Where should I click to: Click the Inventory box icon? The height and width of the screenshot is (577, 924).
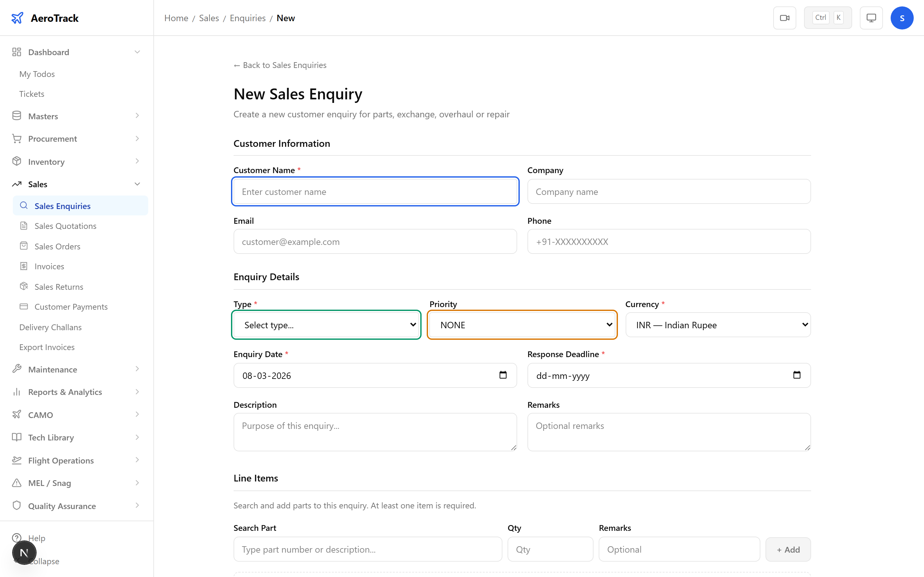[16, 162]
